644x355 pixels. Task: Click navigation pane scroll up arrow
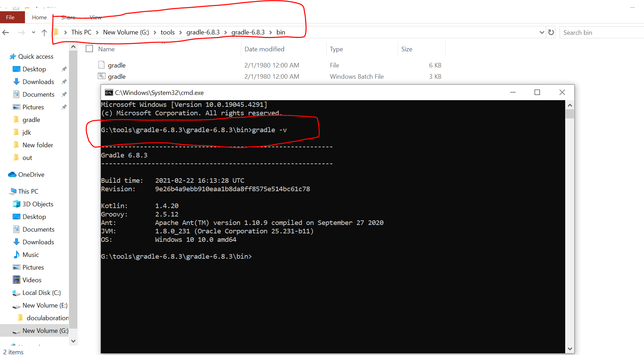[x=73, y=46]
